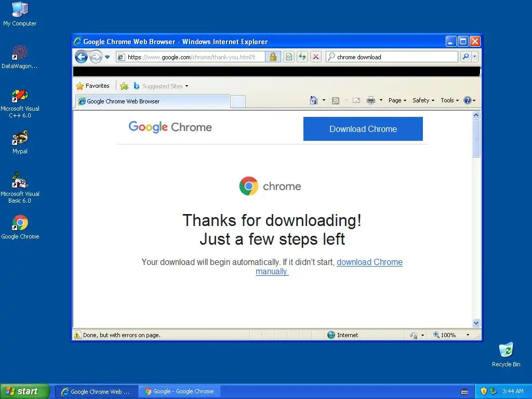Refresh the page with green arrows icon
The width and height of the screenshot is (532, 399).
[302, 57]
